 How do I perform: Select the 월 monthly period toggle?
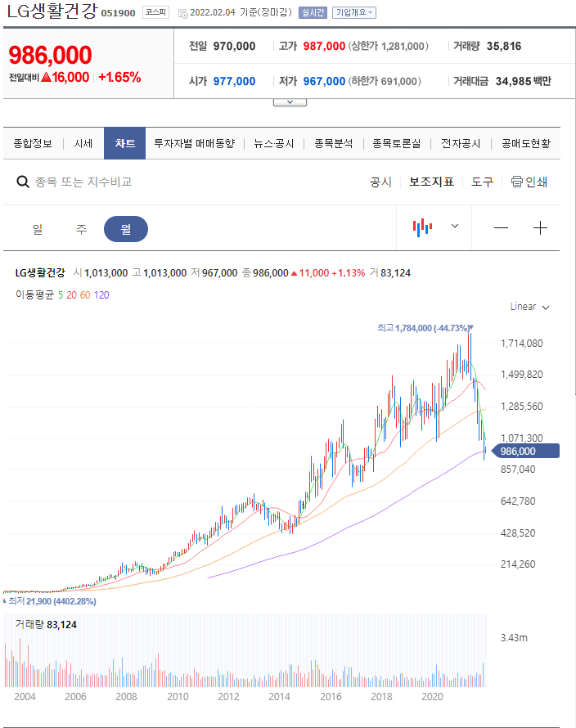[126, 229]
